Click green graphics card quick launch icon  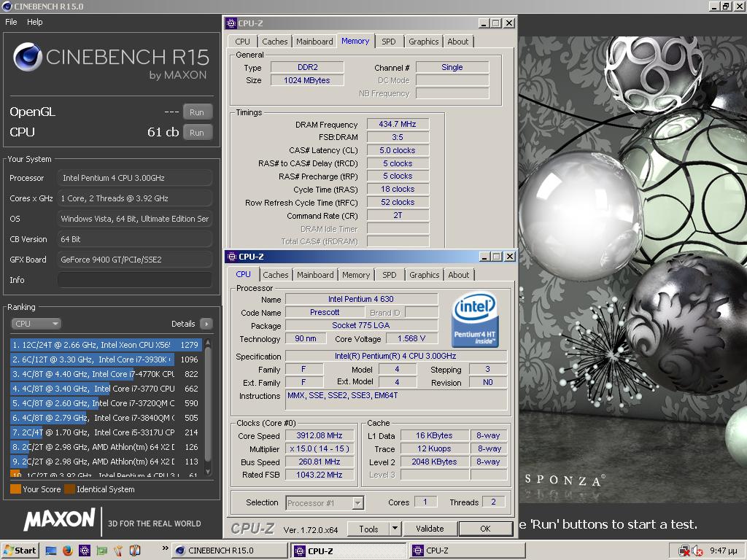(x=102, y=551)
